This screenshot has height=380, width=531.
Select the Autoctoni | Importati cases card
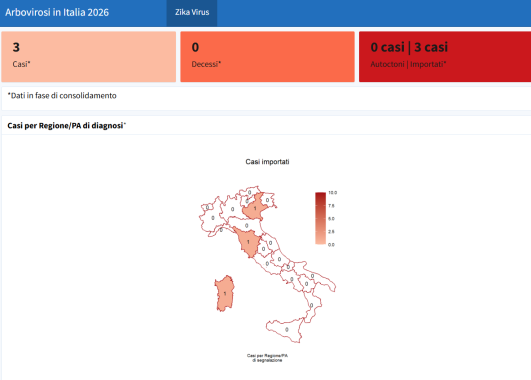(445, 57)
